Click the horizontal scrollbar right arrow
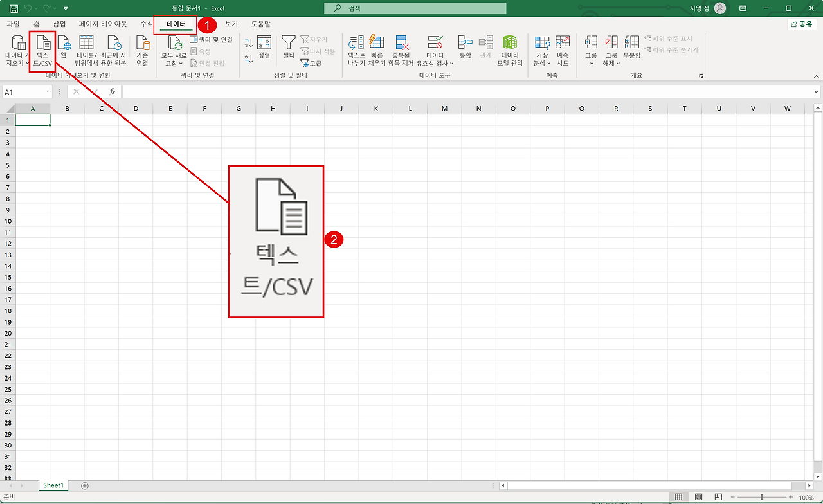Image resolution: width=823 pixels, height=504 pixels. point(808,485)
